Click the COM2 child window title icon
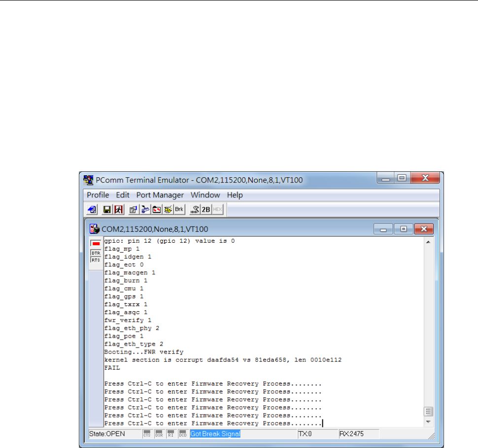Image resolution: width=478 pixels, height=448 pixels. [95, 229]
